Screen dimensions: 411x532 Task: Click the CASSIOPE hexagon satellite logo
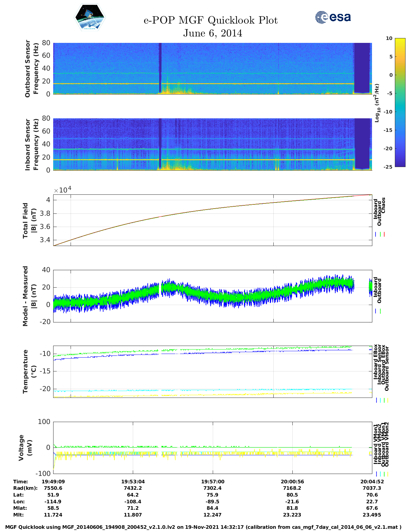90,17
